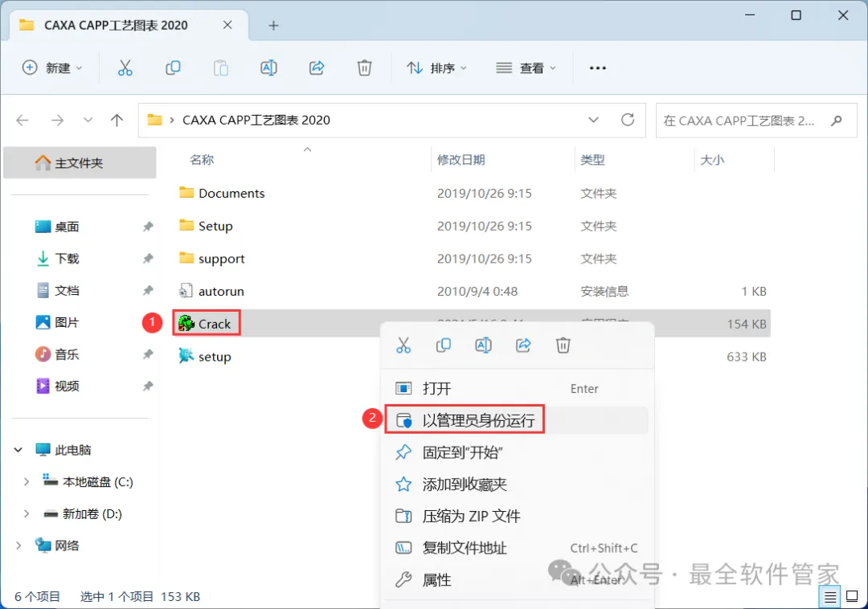Click the Copy icon in the top toolbar

point(173,68)
